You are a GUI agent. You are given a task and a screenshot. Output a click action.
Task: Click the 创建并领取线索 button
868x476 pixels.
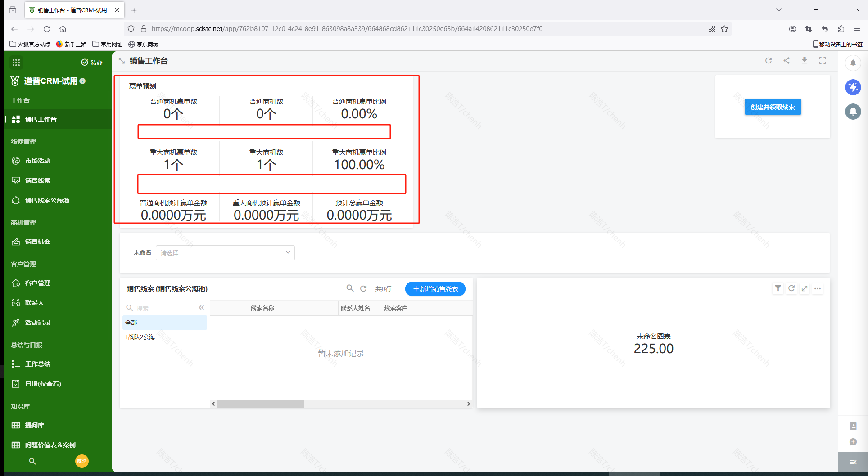(x=773, y=107)
